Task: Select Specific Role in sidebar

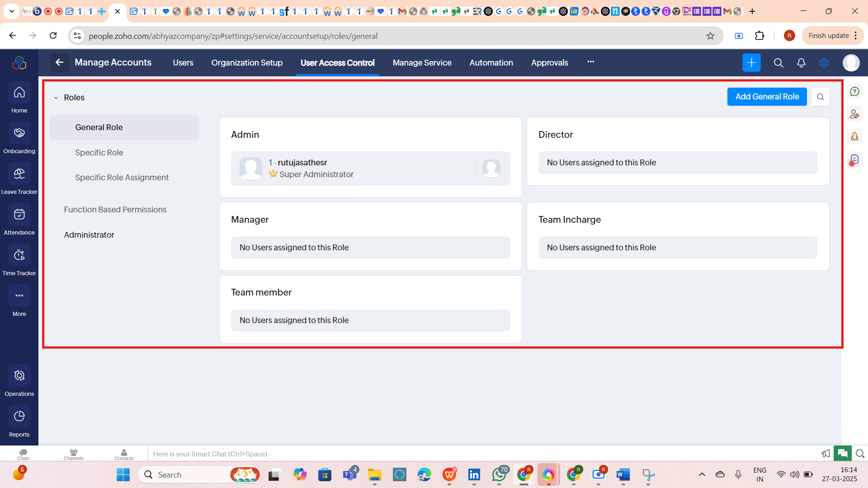Action: [x=99, y=153]
